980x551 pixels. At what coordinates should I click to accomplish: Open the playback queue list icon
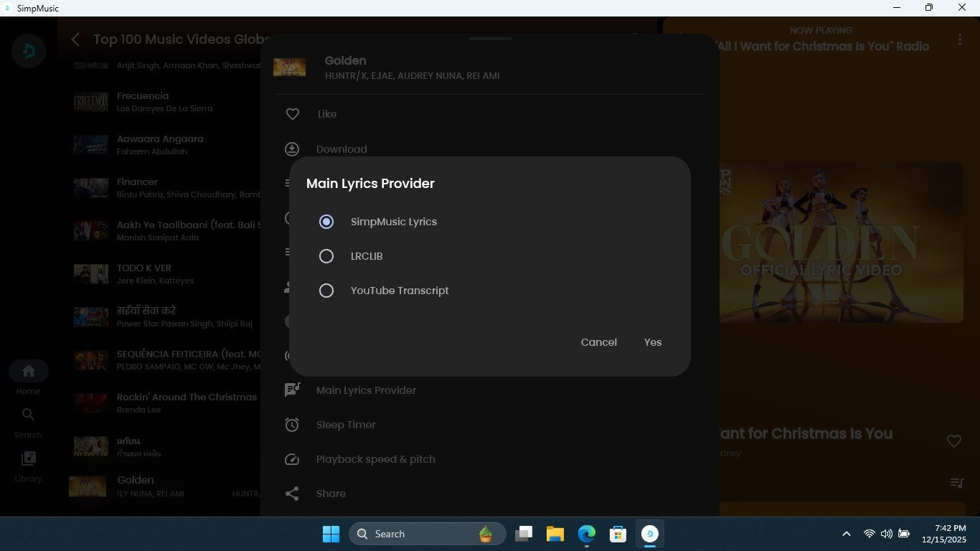(x=956, y=483)
